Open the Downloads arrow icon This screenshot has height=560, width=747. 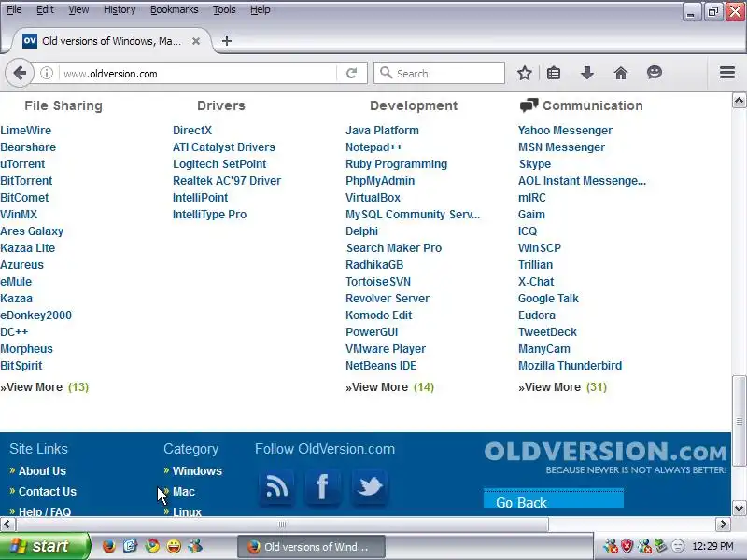(587, 74)
